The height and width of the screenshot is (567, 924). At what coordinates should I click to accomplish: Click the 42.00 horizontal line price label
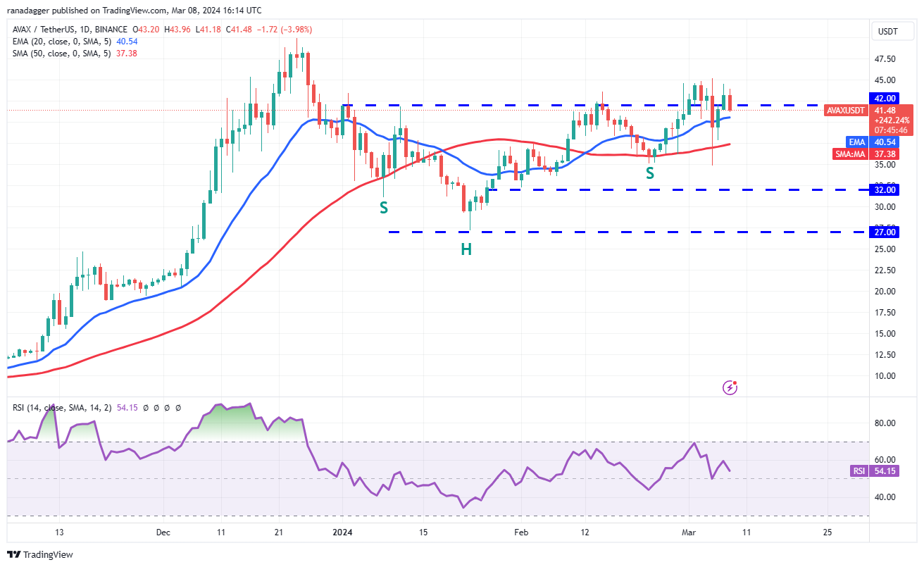tap(885, 98)
